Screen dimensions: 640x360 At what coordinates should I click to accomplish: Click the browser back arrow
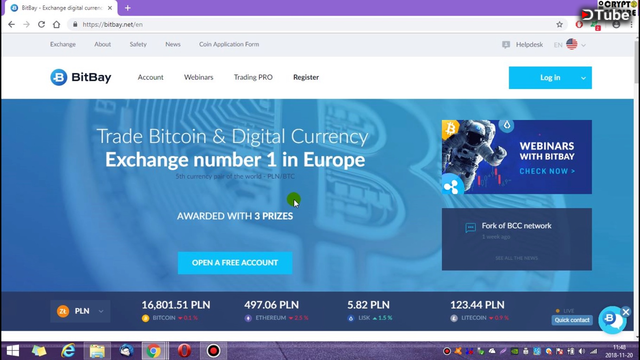[11, 24]
